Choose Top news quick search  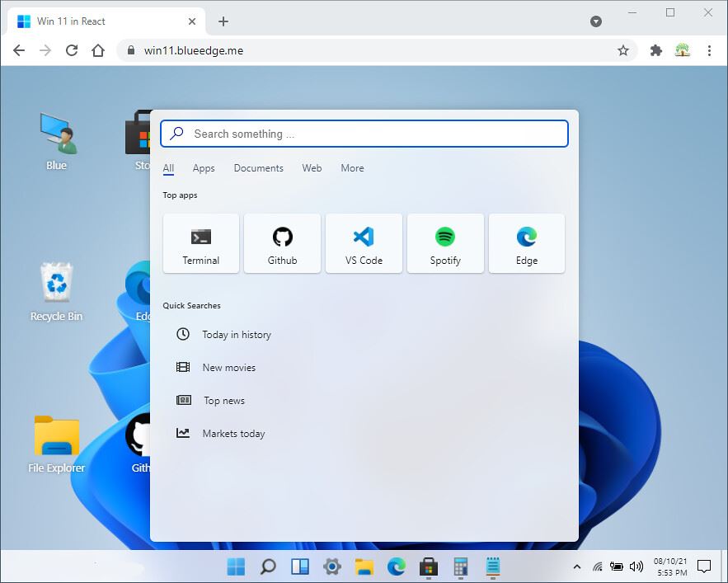[210, 401]
